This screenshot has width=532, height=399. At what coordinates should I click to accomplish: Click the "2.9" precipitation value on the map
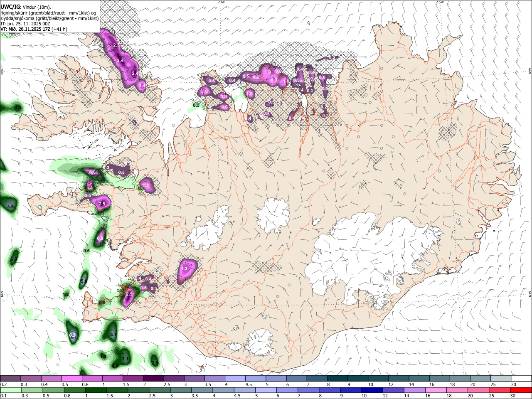pyautogui.click(x=129, y=294)
